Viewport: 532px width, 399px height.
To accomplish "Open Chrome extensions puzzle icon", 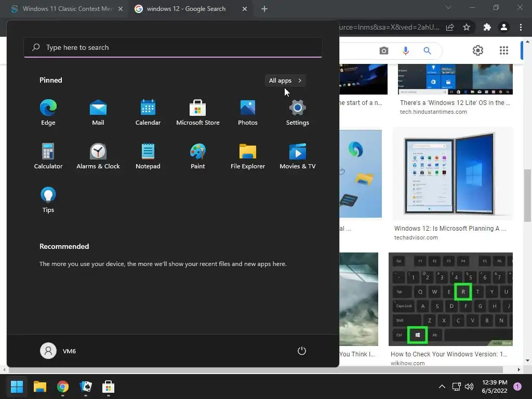I will [x=487, y=27].
